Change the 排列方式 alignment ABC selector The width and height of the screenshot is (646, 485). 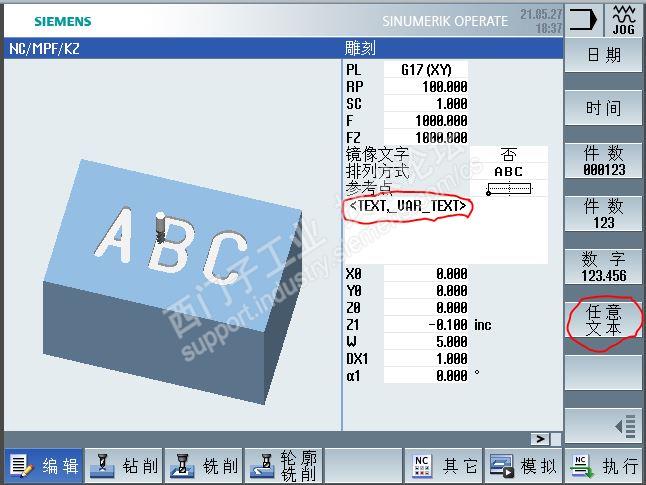coord(508,171)
